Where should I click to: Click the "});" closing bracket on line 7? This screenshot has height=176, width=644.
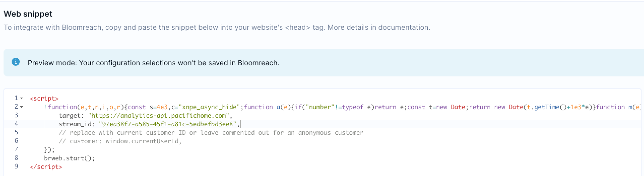pos(49,150)
